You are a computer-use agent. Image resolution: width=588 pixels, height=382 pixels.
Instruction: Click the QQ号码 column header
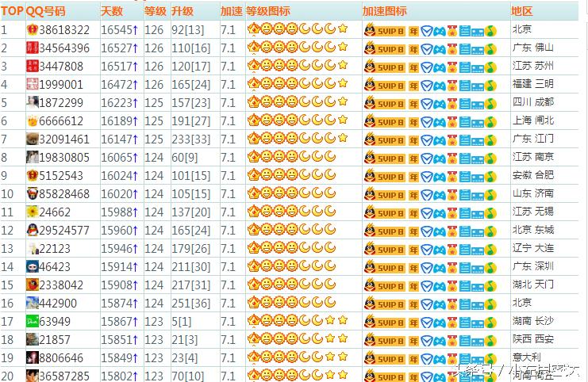point(46,12)
